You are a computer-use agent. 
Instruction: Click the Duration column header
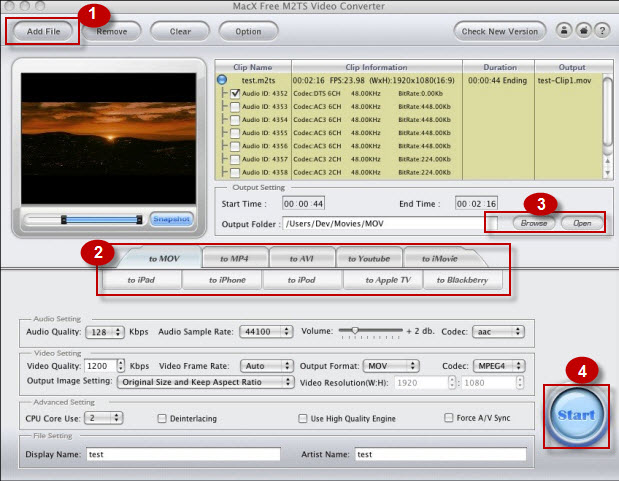point(499,67)
